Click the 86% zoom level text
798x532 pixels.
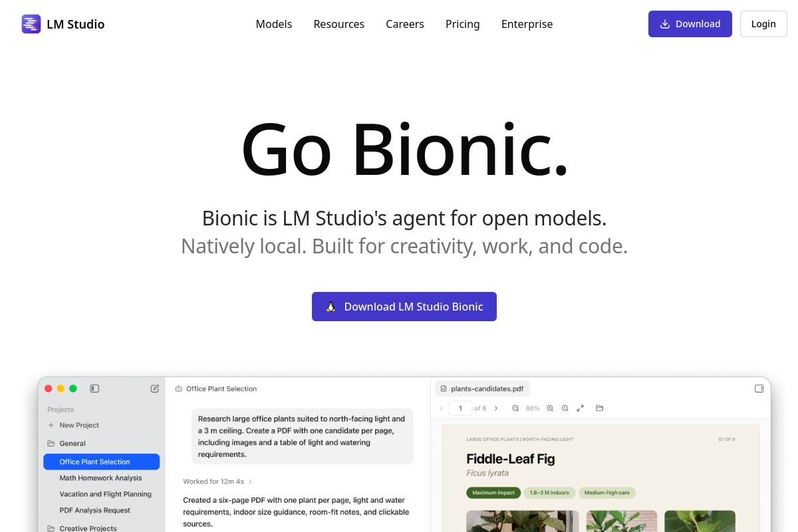click(x=533, y=408)
